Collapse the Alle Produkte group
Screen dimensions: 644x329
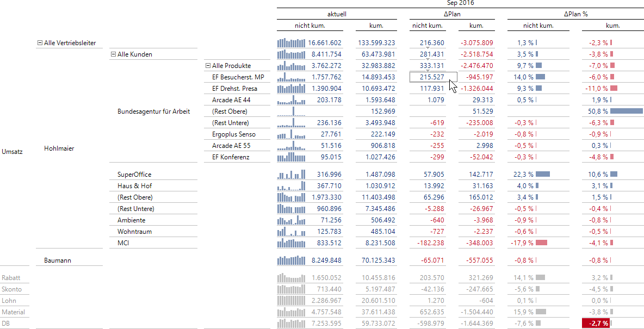(x=208, y=66)
